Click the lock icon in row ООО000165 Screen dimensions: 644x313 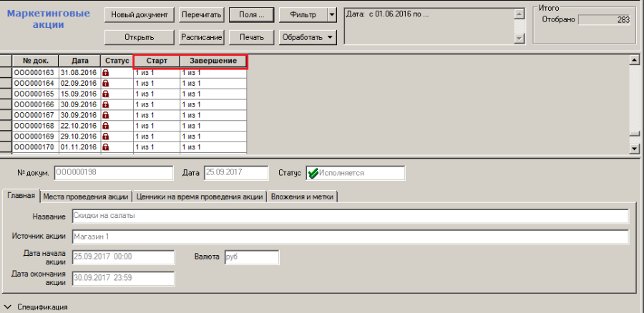coord(106,94)
